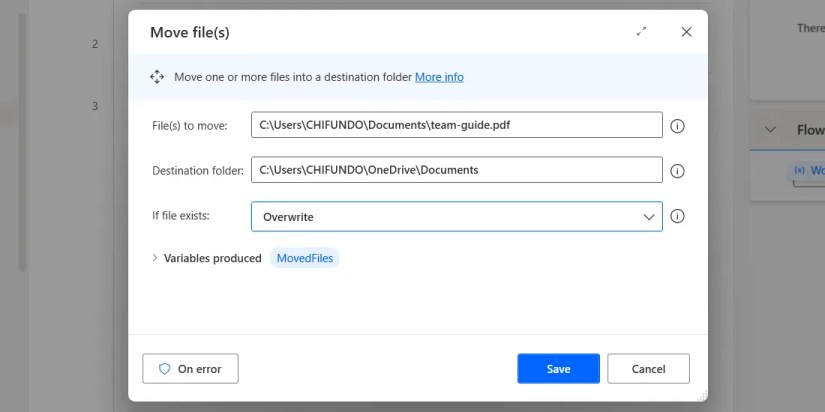
Task: Open the On error settings
Action: point(190,369)
